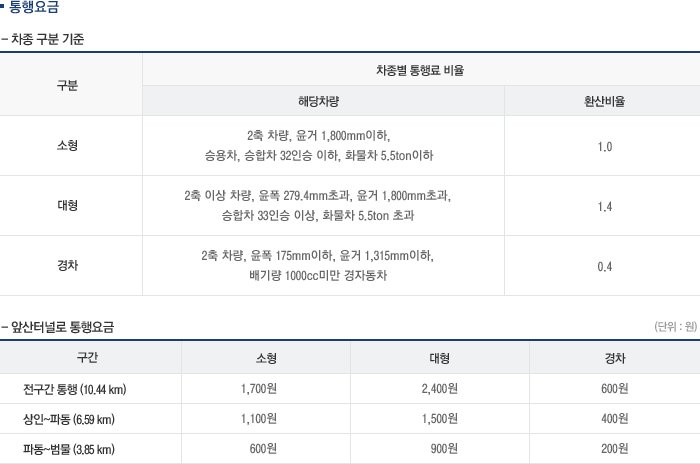
Task: Select the 1.0 conversion ratio cell
Action: (x=605, y=147)
